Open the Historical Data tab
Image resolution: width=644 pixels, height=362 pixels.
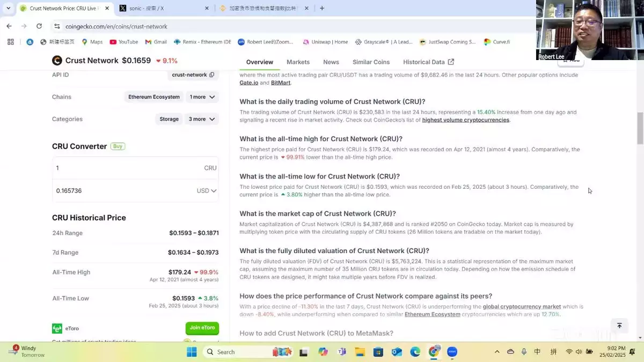(429, 62)
